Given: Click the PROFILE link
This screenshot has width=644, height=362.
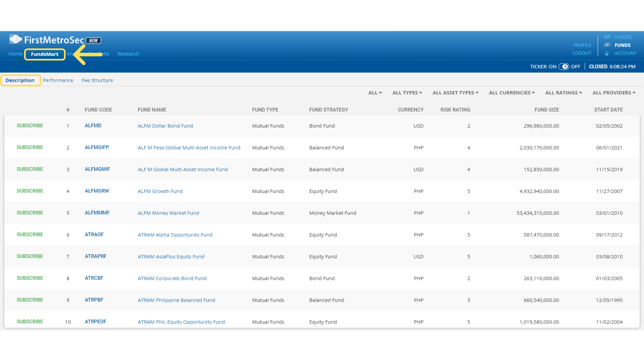Looking at the screenshot, I should tap(582, 45).
